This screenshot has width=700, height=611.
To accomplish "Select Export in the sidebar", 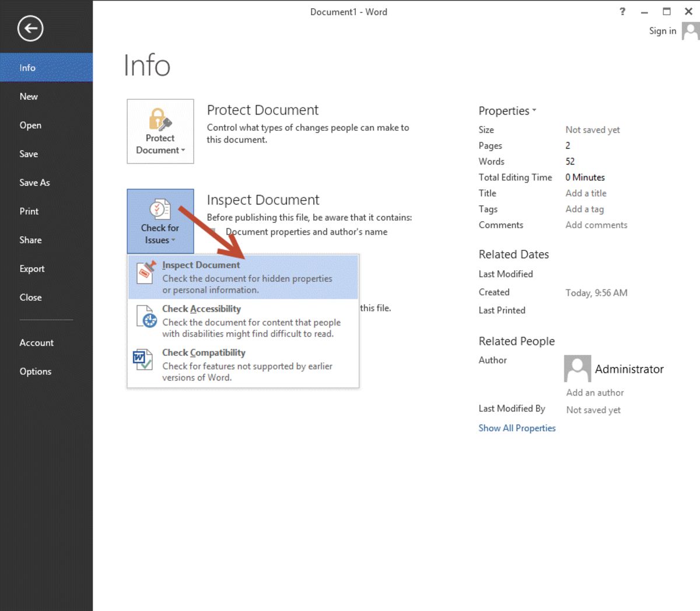I will (32, 268).
